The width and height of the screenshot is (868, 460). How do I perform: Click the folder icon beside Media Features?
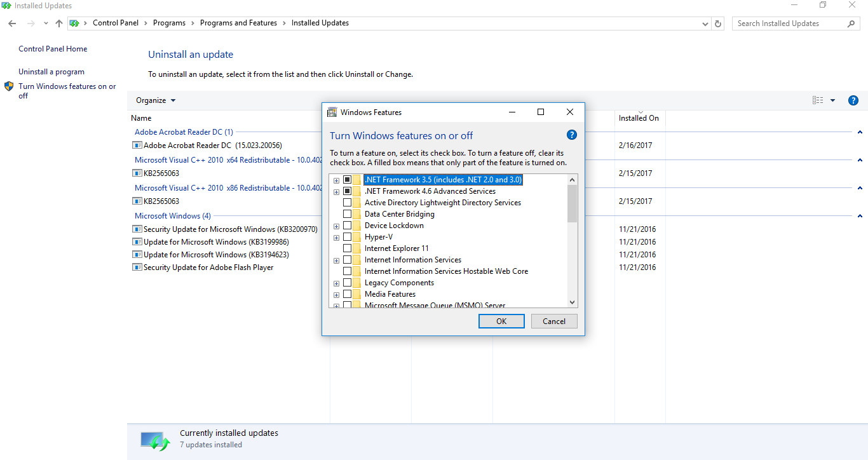356,294
